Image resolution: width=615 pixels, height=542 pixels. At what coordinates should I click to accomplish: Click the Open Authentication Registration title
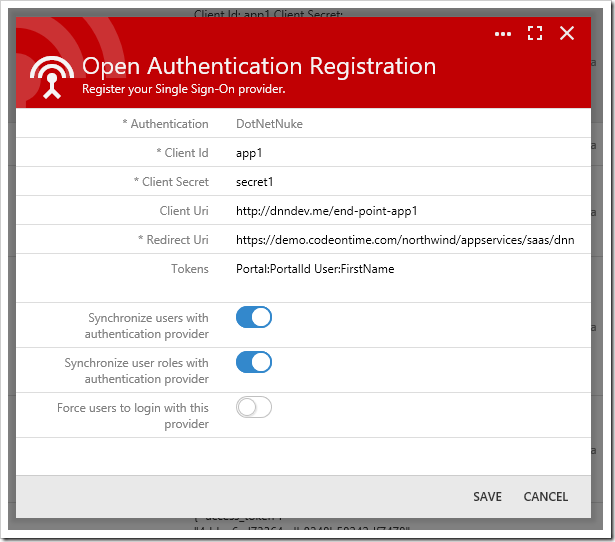coord(259,66)
